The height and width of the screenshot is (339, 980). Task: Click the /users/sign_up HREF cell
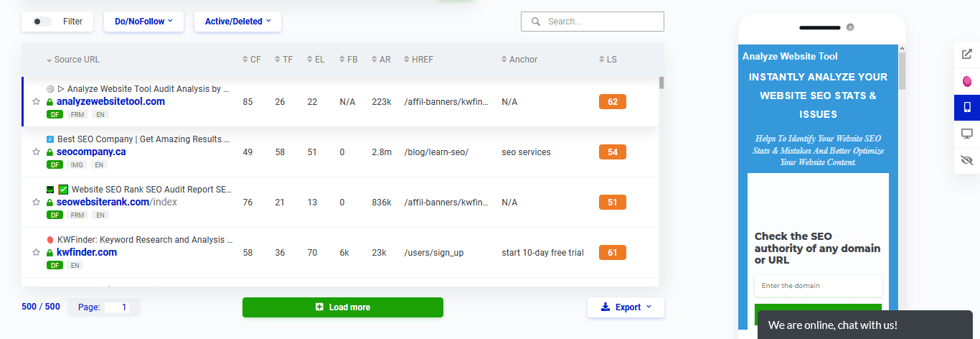point(433,253)
